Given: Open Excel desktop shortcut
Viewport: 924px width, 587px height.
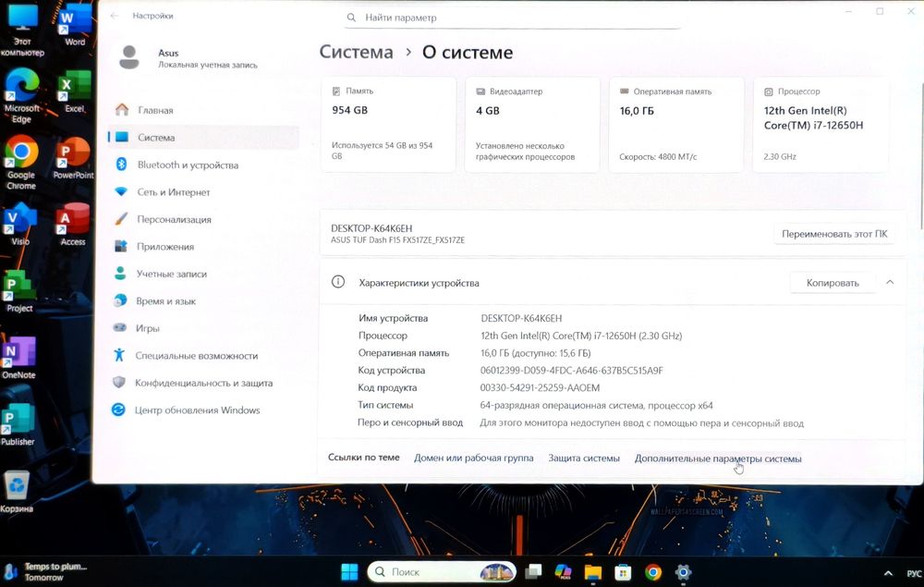Looking at the screenshot, I should coord(74,92).
